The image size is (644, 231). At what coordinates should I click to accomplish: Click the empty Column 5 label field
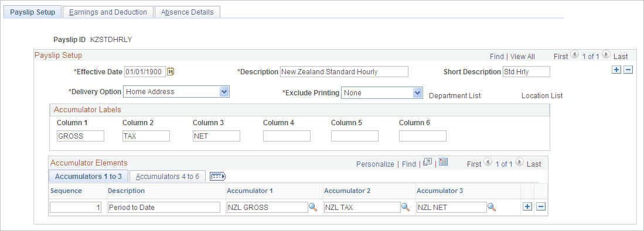click(355, 136)
